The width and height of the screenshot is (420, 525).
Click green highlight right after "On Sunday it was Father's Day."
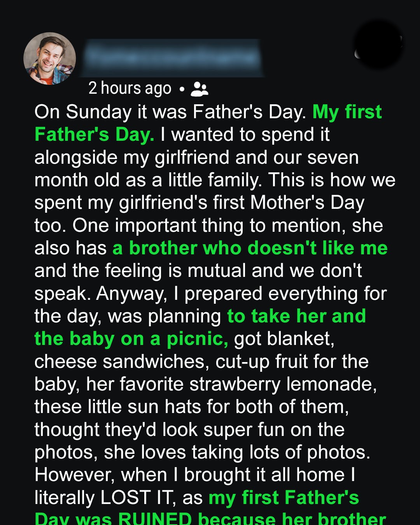[347, 112]
